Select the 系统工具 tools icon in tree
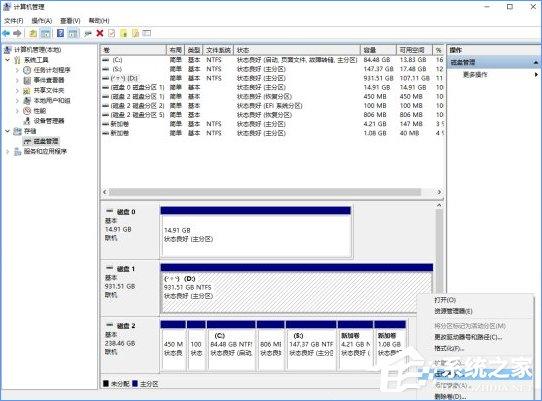This screenshot has width=542, height=401. (x=17, y=60)
